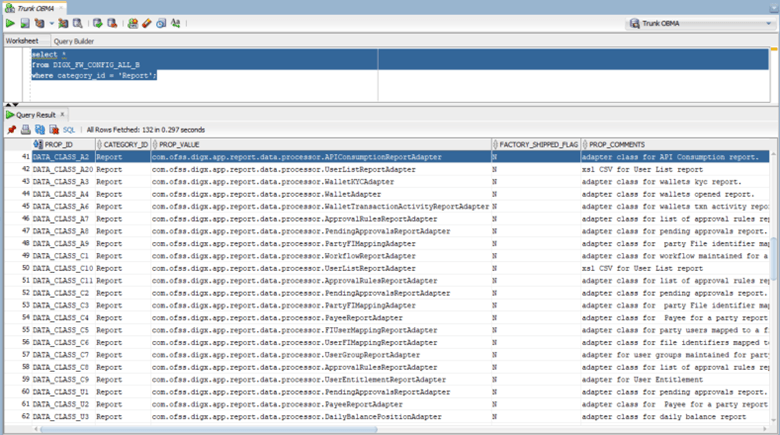
Task: Click the Refresh icon in Query Result
Action: [40, 130]
